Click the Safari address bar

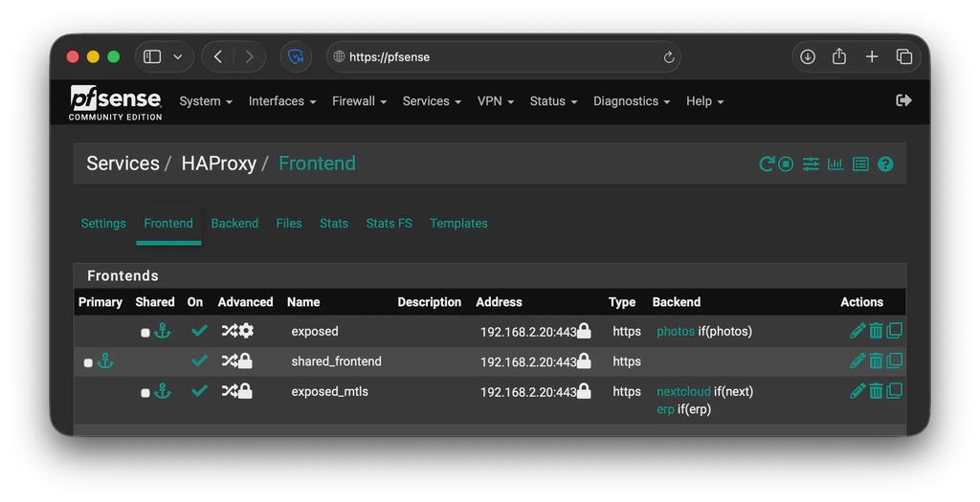coord(503,56)
